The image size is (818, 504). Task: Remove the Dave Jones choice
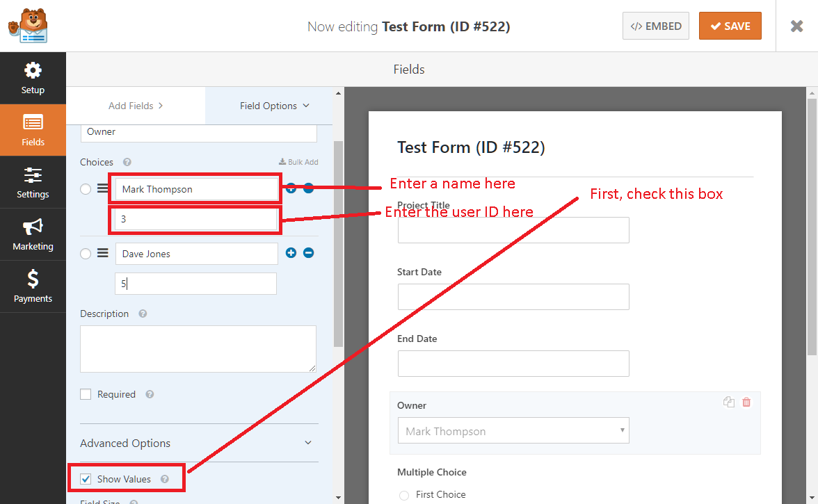point(308,252)
